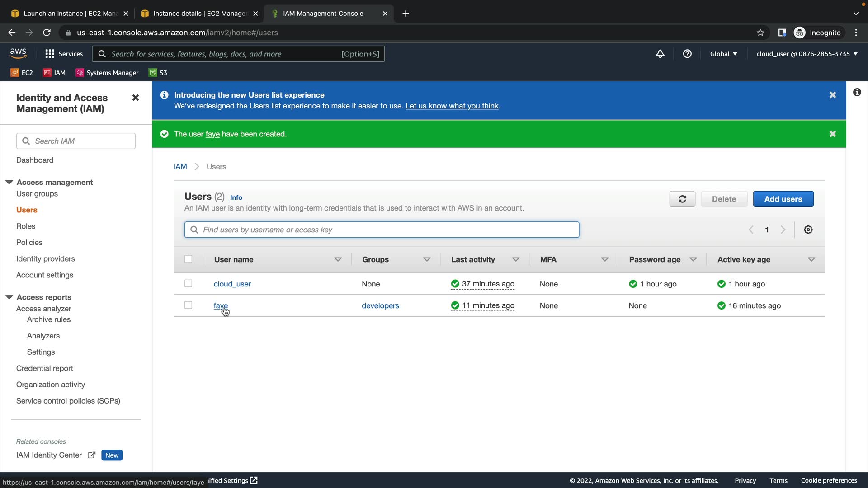Open the Systems Manager favorites shortcut

107,73
